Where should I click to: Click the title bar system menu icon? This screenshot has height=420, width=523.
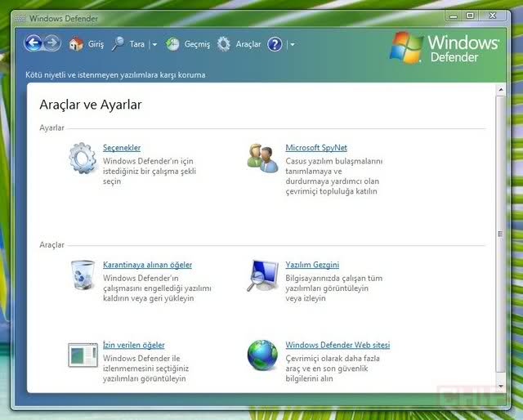(x=20, y=18)
